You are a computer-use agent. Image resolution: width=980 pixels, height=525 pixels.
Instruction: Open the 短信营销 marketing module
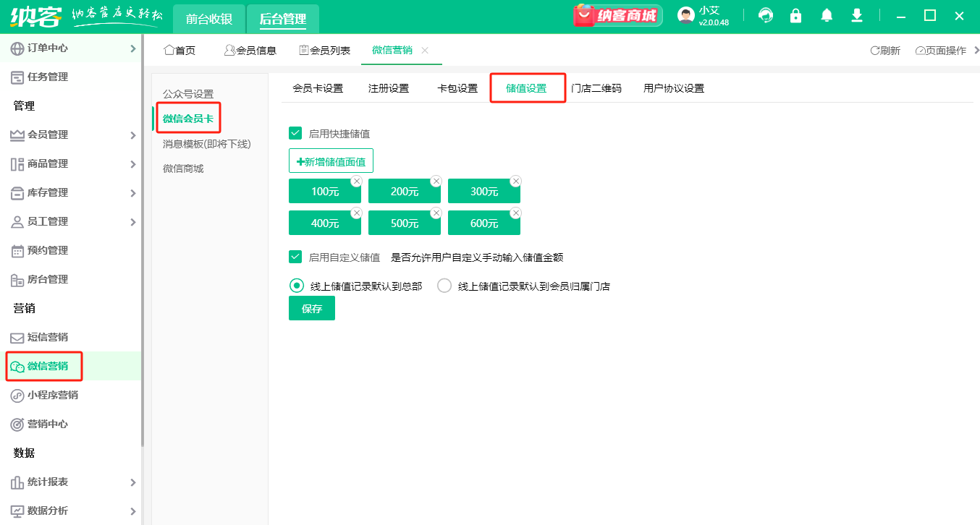pyautogui.click(x=43, y=337)
